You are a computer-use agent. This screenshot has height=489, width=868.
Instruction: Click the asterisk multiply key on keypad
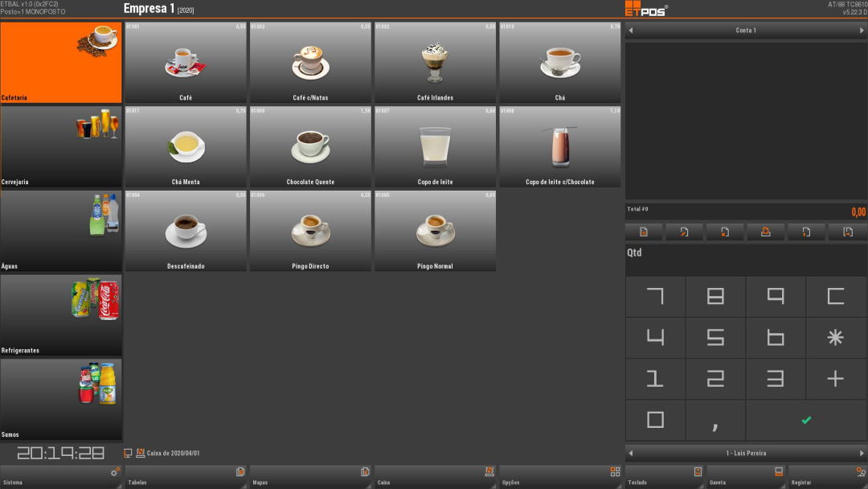click(x=835, y=337)
